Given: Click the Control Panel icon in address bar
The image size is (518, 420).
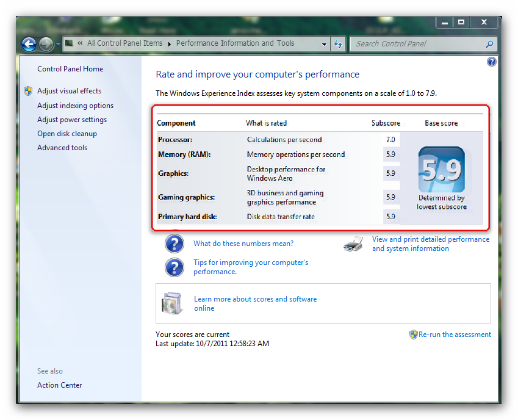Looking at the screenshot, I should point(69,43).
